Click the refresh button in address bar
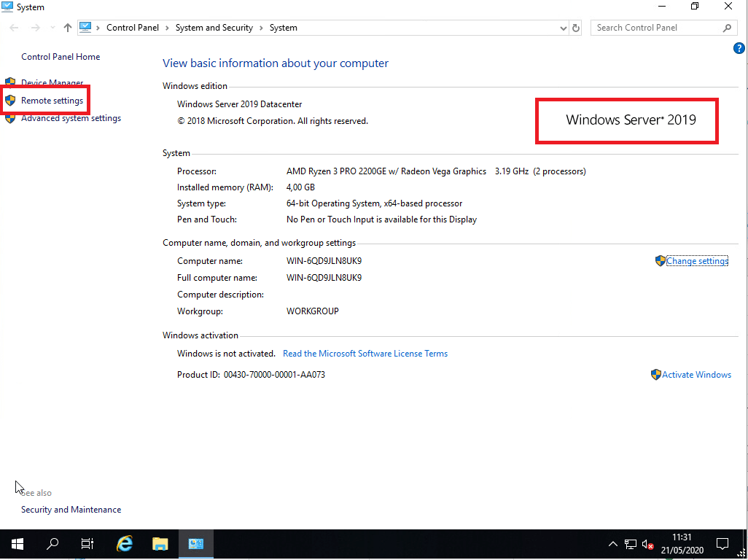Screen dimensions: 748x560 (x=576, y=28)
